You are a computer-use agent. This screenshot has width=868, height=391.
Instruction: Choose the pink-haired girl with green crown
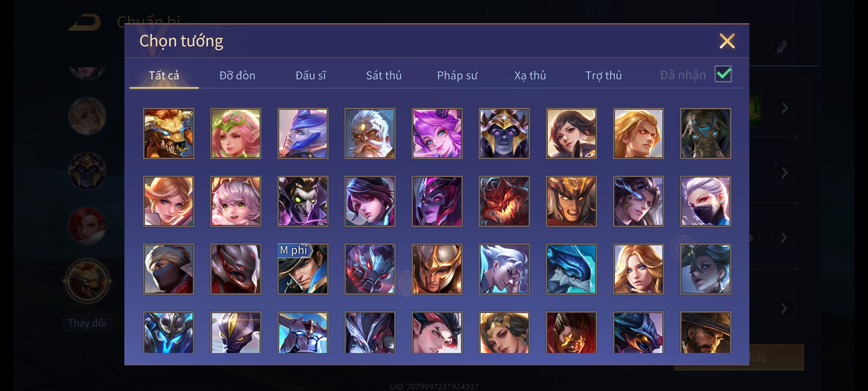[236, 133]
